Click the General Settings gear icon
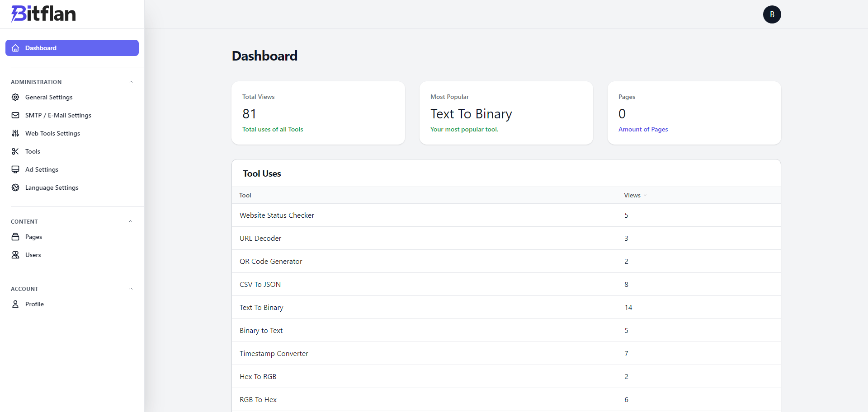The width and height of the screenshot is (868, 412). tap(15, 97)
